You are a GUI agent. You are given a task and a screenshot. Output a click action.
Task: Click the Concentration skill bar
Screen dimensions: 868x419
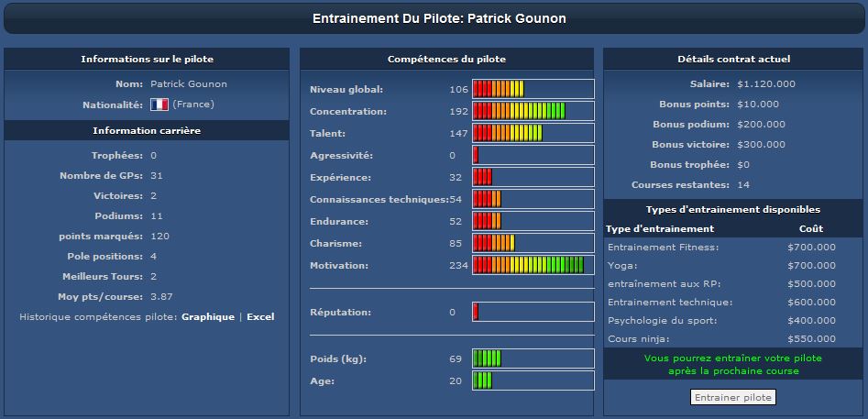point(533,111)
